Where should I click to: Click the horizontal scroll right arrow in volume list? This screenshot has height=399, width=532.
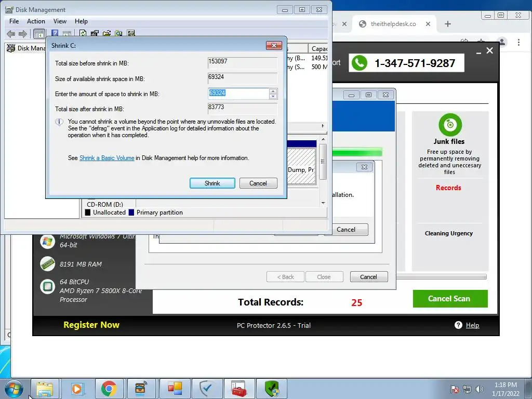tap(323, 126)
